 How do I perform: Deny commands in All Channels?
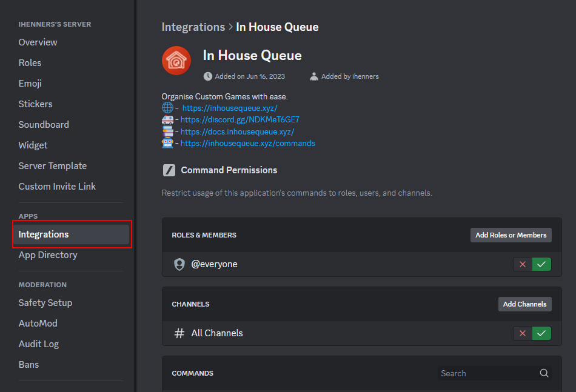coord(523,333)
